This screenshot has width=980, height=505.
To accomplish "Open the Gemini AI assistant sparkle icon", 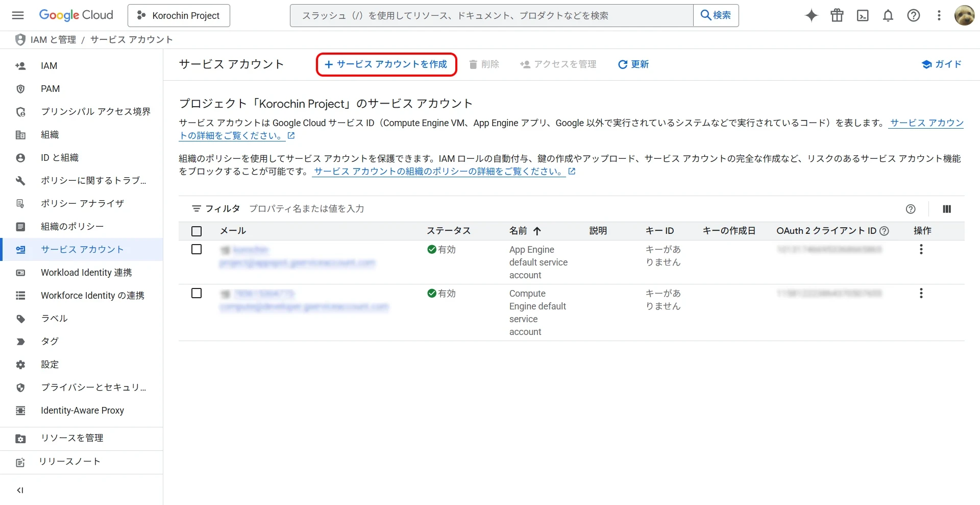I will click(x=811, y=15).
